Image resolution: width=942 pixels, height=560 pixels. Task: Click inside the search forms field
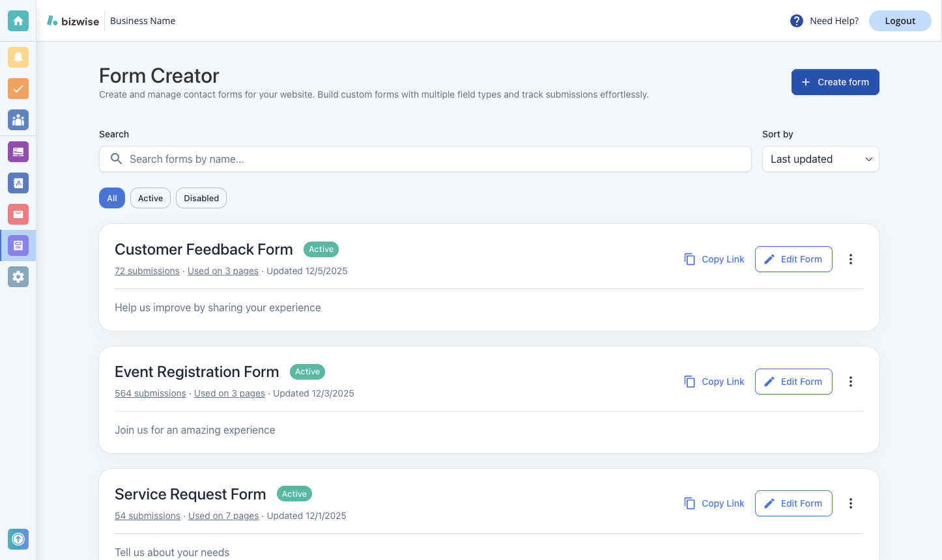(x=425, y=159)
